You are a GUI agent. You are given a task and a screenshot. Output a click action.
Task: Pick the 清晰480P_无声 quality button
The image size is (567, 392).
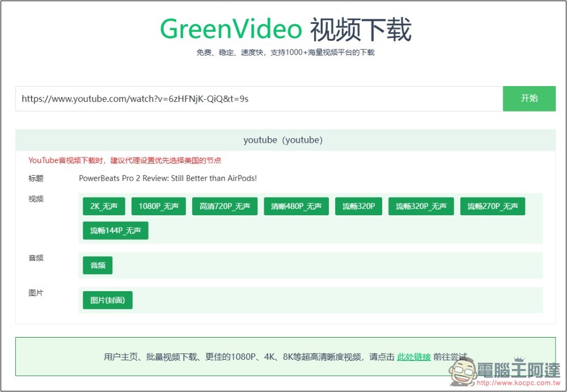[296, 207]
